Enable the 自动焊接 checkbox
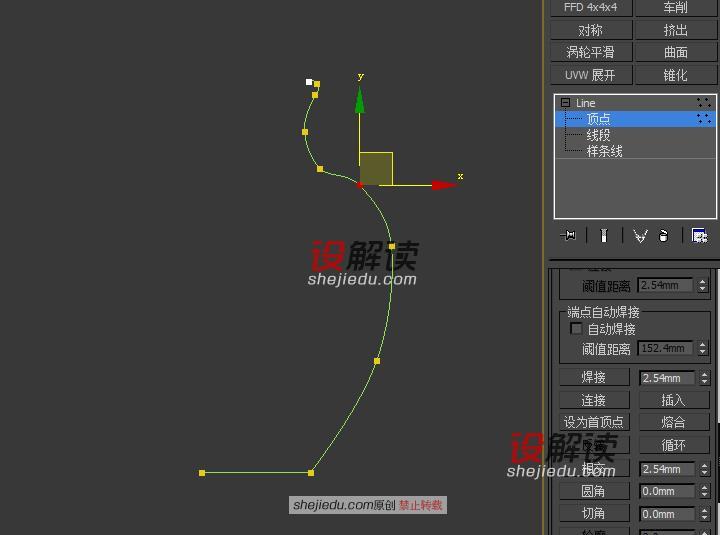This screenshot has width=720, height=535. [x=576, y=328]
